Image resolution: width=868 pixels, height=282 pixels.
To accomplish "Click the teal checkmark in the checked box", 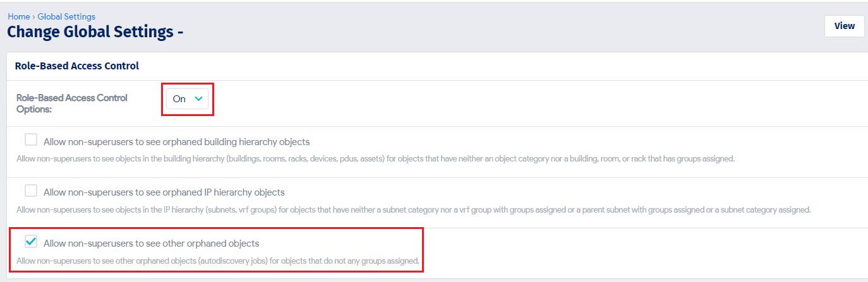I will [x=30, y=241].
